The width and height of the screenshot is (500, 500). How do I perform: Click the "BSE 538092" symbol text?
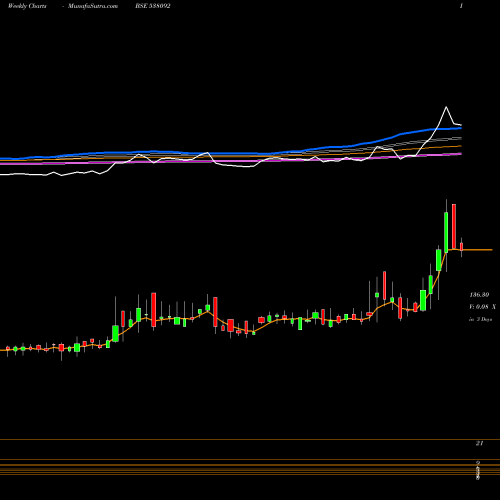(x=153, y=6)
